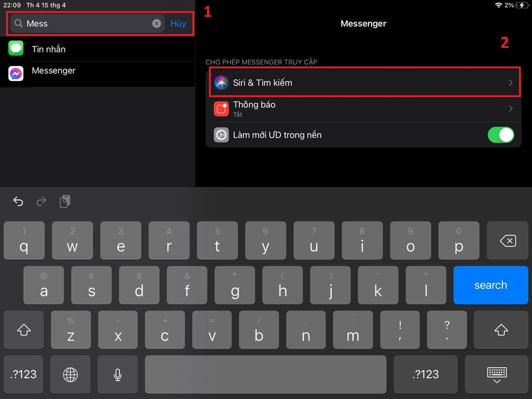Tap the g key
This screenshot has width=532, height=399.
tap(235, 285)
